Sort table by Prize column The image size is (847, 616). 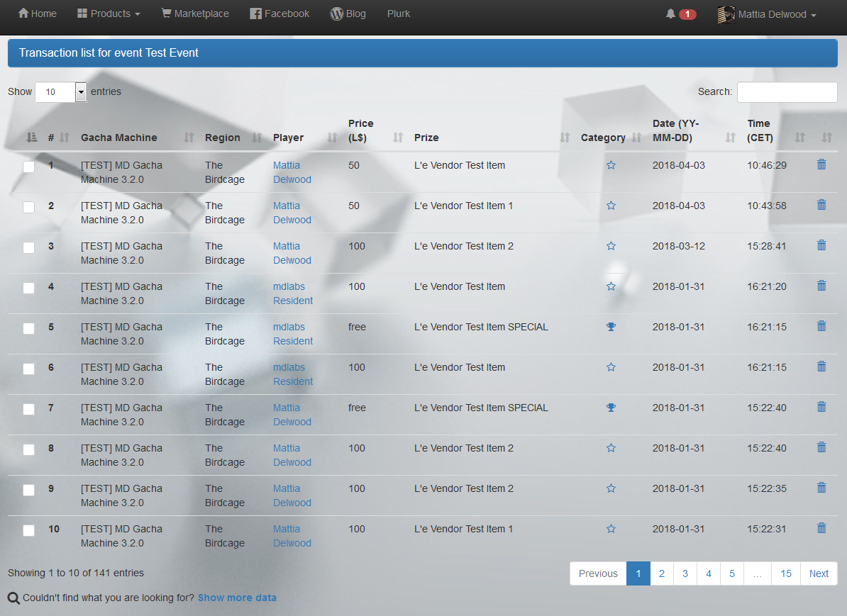point(565,138)
